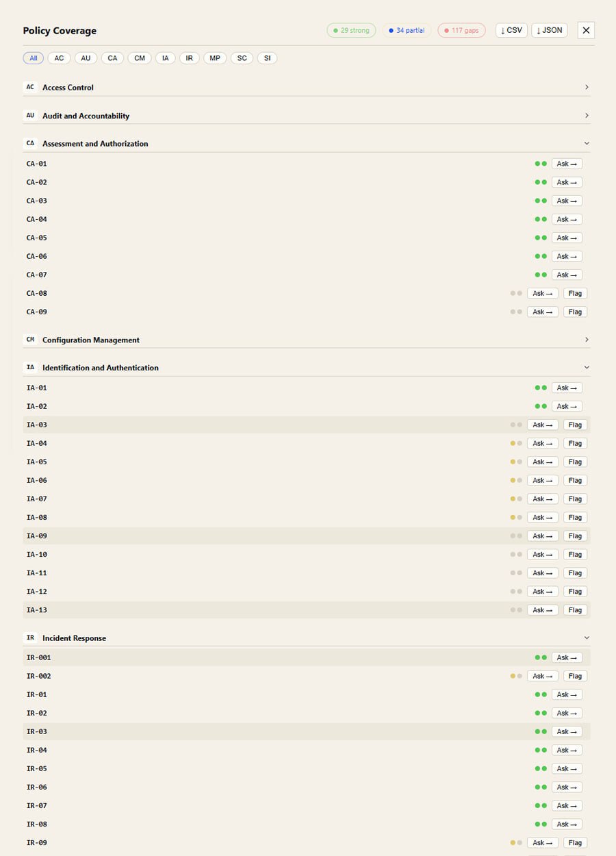616x856 pixels.
Task: Click gray status dots on CA-08
Action: click(x=516, y=293)
